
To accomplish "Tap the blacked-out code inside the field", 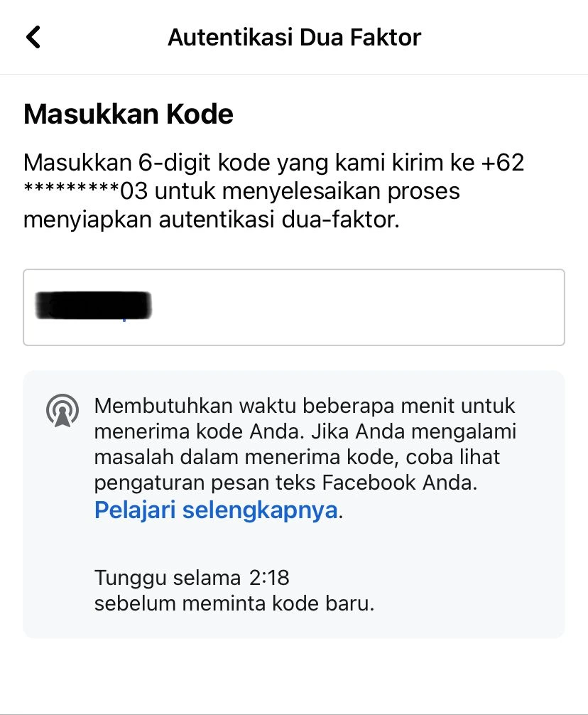I will pos(93,306).
